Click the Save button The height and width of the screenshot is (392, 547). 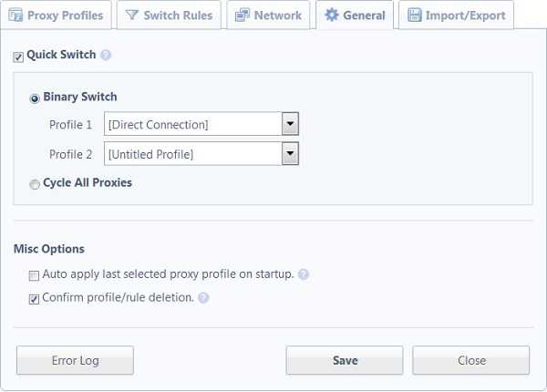[x=345, y=360]
